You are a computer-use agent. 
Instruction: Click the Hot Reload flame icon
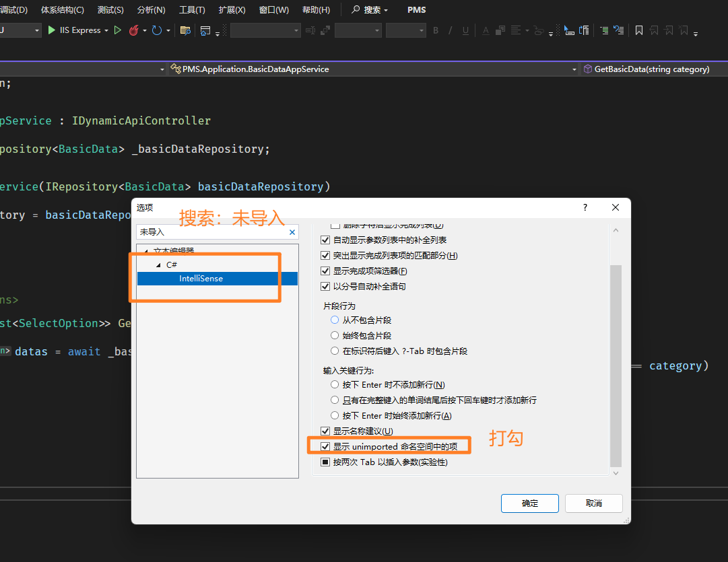coord(133,30)
